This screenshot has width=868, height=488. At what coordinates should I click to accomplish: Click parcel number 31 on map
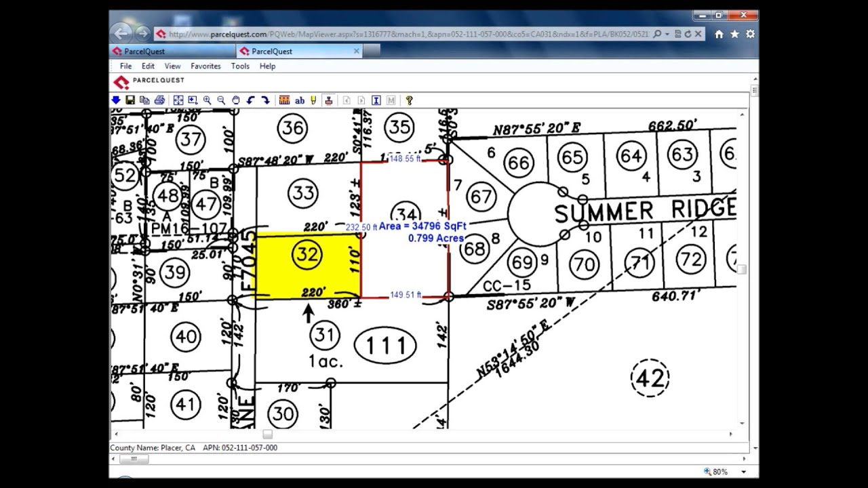coord(324,335)
